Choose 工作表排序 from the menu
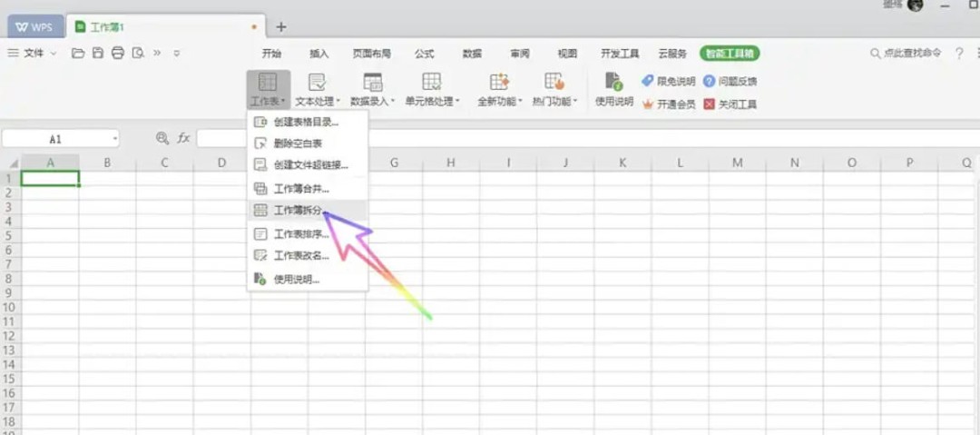The height and width of the screenshot is (435, 980). click(x=308, y=234)
